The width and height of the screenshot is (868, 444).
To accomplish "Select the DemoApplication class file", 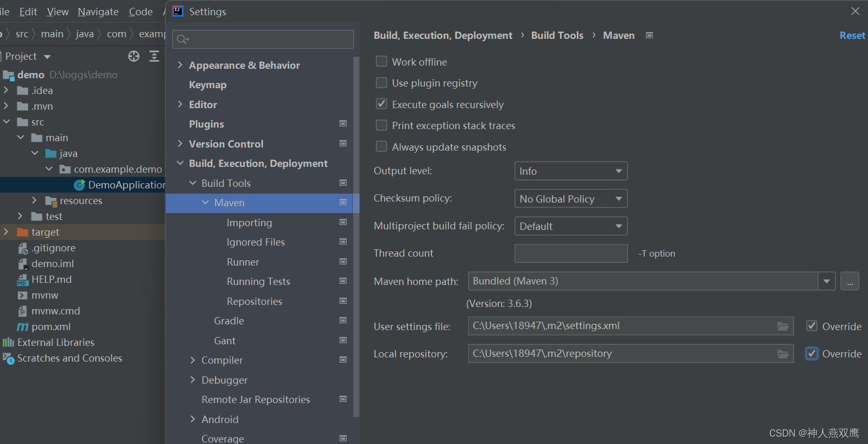I will (126, 185).
